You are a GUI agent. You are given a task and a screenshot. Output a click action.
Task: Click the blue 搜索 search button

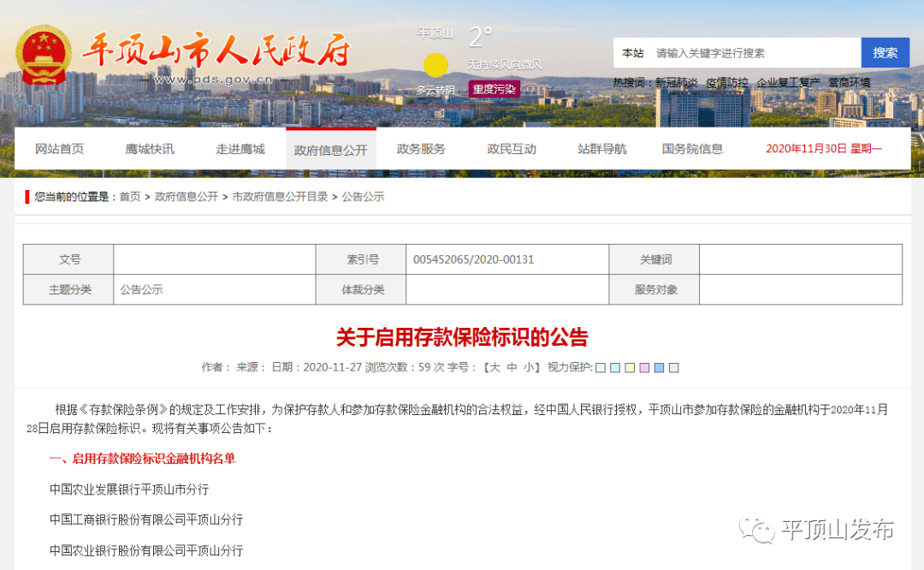[x=885, y=52]
